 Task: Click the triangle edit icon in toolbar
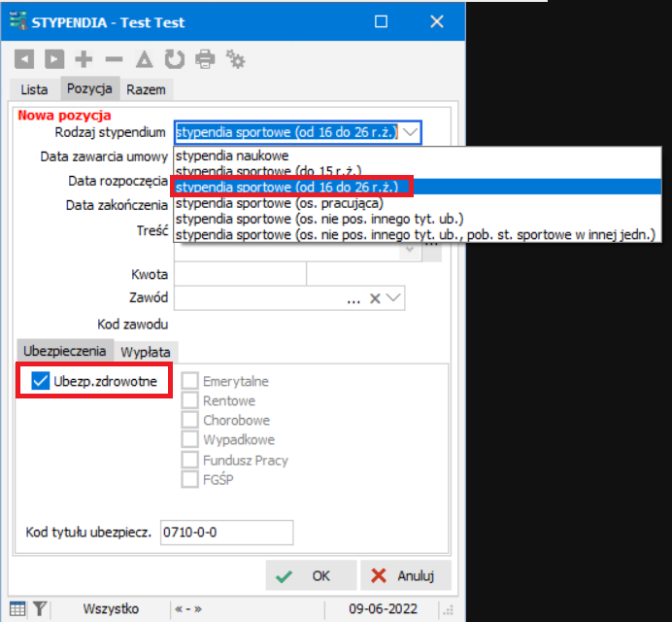[145, 59]
